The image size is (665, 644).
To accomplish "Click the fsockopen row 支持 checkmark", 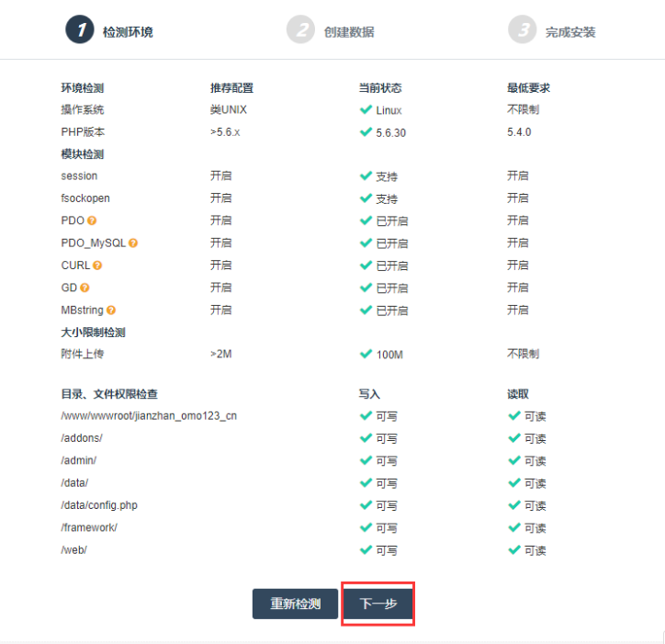I will click(x=366, y=198).
